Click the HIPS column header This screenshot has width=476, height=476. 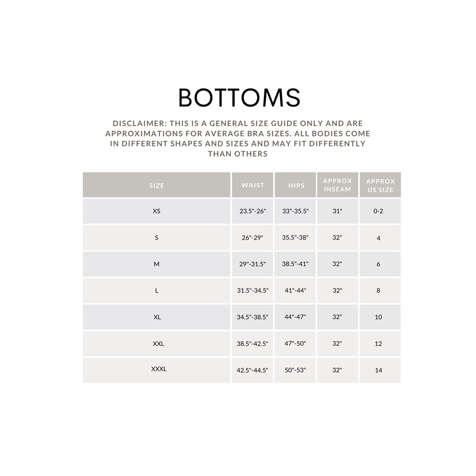(296, 185)
